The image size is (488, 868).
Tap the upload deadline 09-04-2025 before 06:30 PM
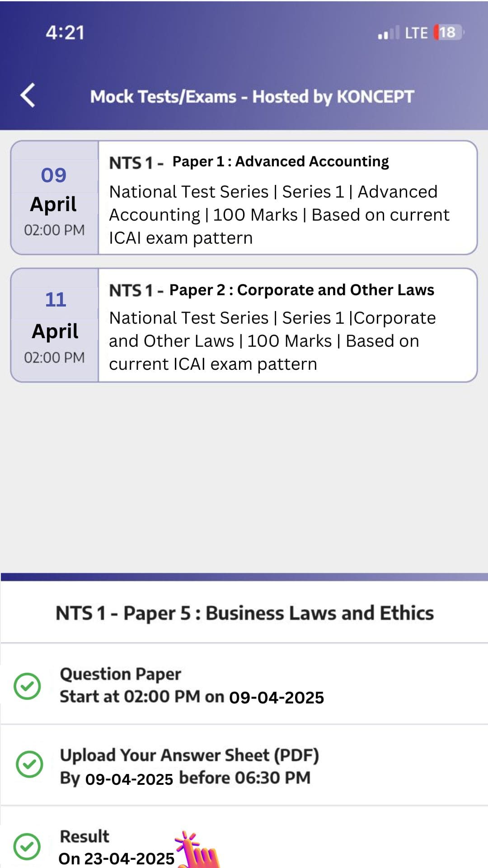click(x=185, y=777)
